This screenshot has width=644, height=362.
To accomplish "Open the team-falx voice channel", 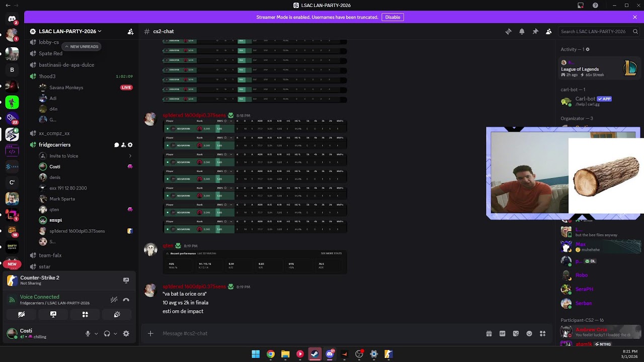I will (50, 255).
